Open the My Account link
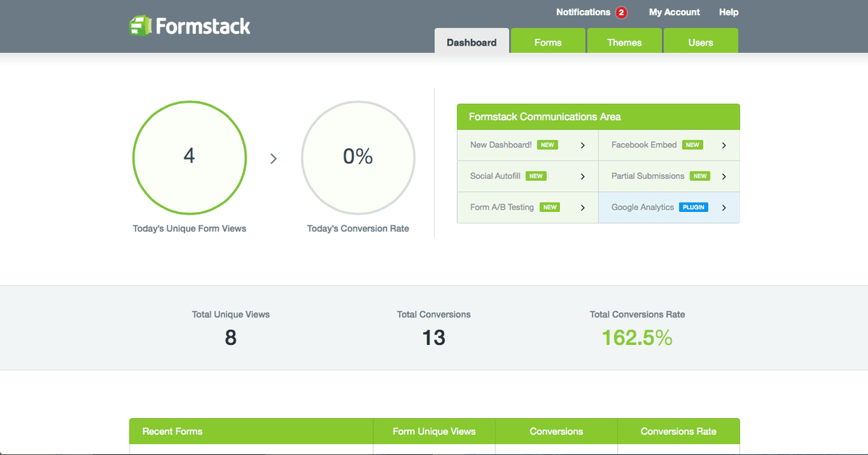 674,12
